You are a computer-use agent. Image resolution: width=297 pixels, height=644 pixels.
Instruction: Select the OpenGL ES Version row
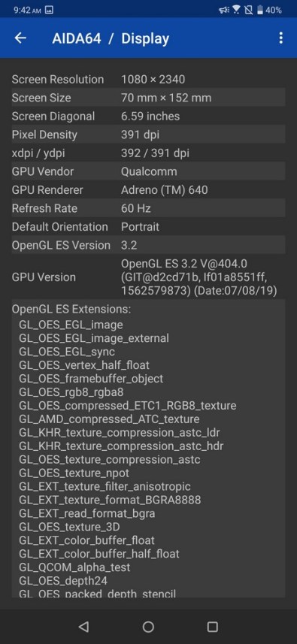coord(148,245)
